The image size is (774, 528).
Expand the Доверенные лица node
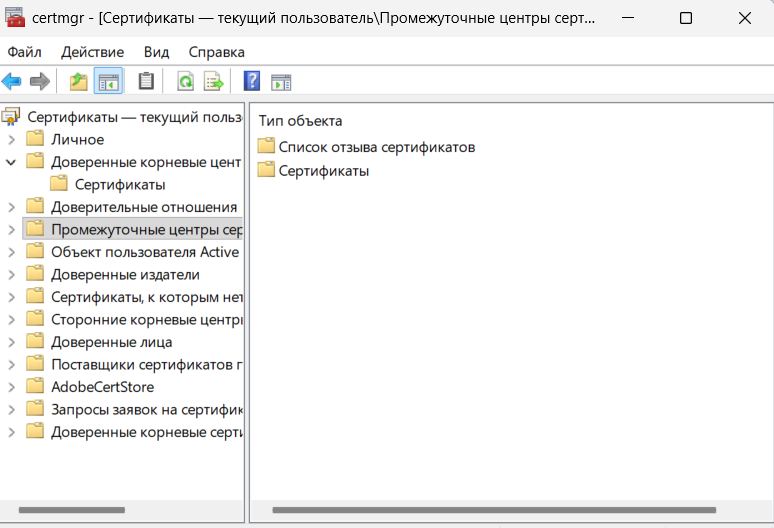(x=12, y=342)
